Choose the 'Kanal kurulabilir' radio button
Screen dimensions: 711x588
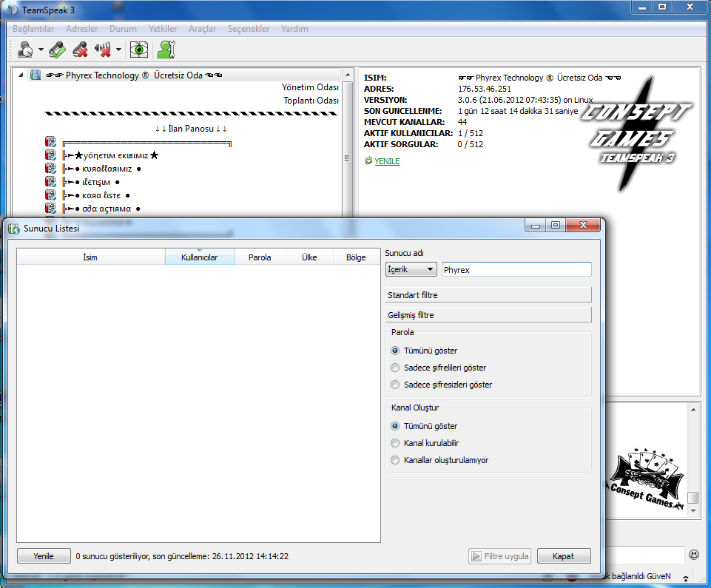click(395, 443)
